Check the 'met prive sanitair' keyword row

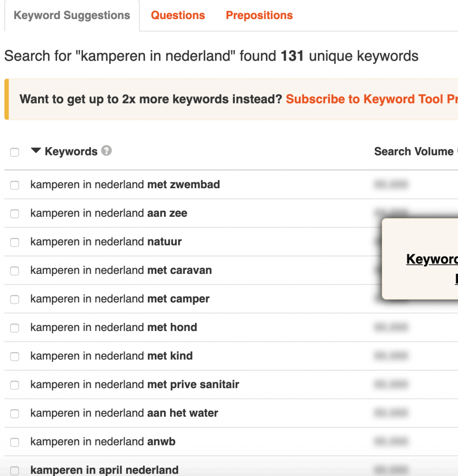(15, 385)
